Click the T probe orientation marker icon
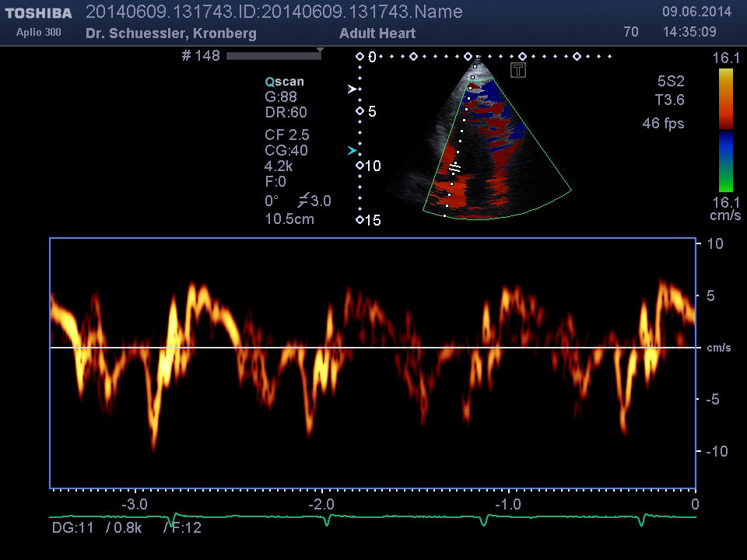The height and width of the screenshot is (560, 747). click(x=519, y=71)
